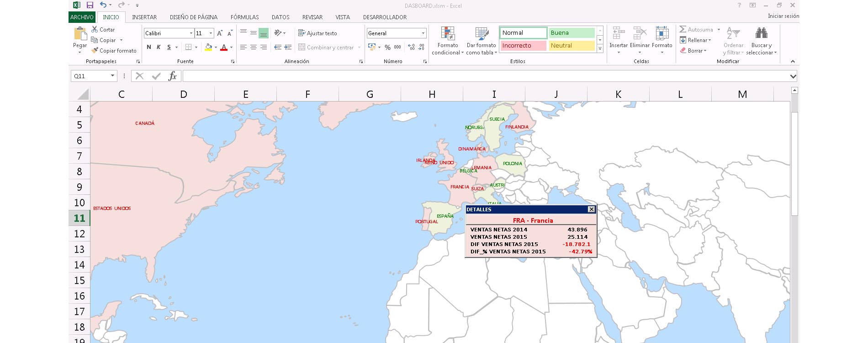Click the Center align text icon
The height and width of the screenshot is (343, 868).
coord(254,47)
